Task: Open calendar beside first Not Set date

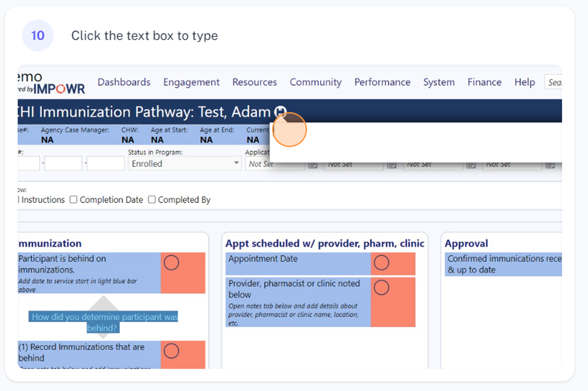Action: coord(313,165)
